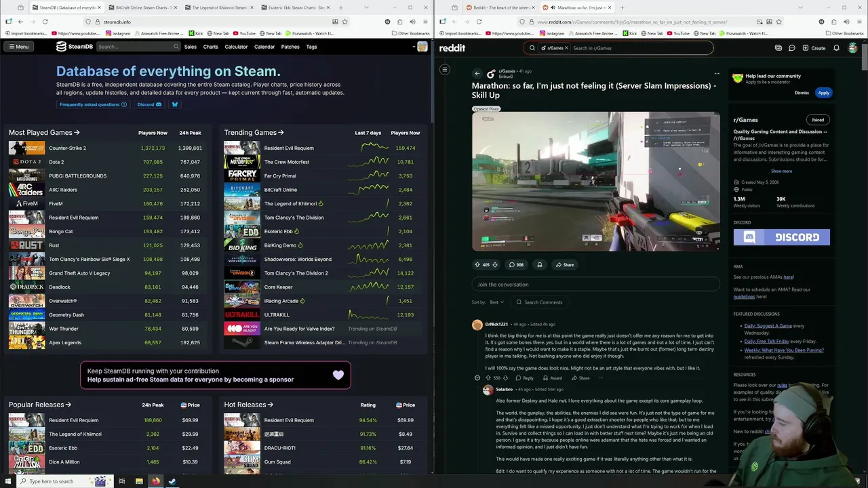Play the Marathon gameplay video thumbnail
This screenshot has height=488, width=868.
(x=596, y=182)
